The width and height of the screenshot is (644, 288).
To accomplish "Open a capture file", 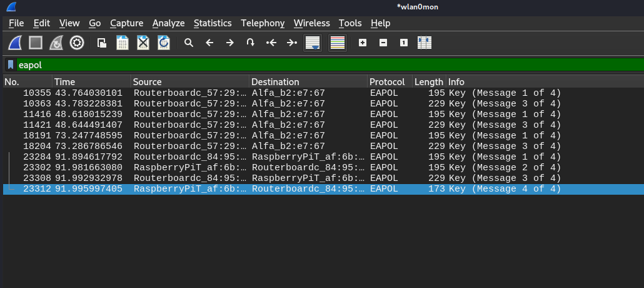I will pyautogui.click(x=102, y=43).
